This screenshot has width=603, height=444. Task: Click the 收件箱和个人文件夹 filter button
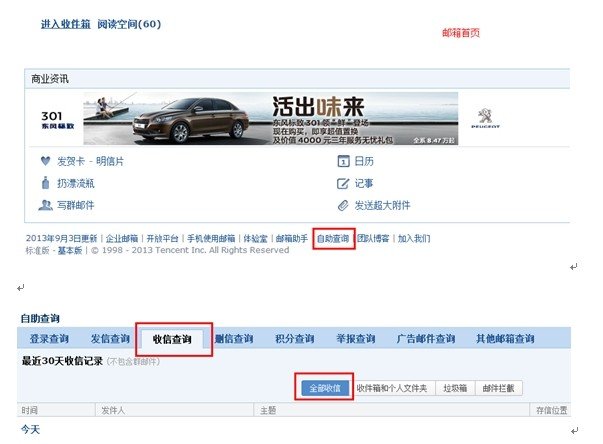click(392, 388)
